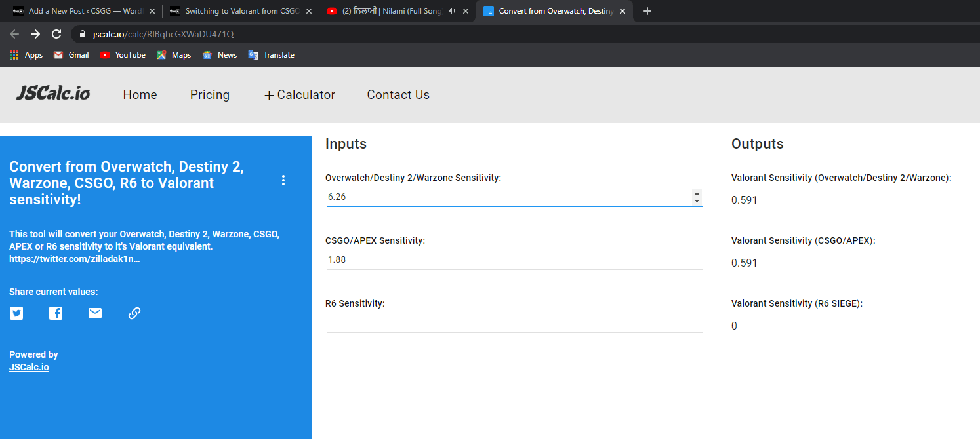Screen dimensions: 980x439
Task: Open the News bookmark
Action: [x=220, y=55]
